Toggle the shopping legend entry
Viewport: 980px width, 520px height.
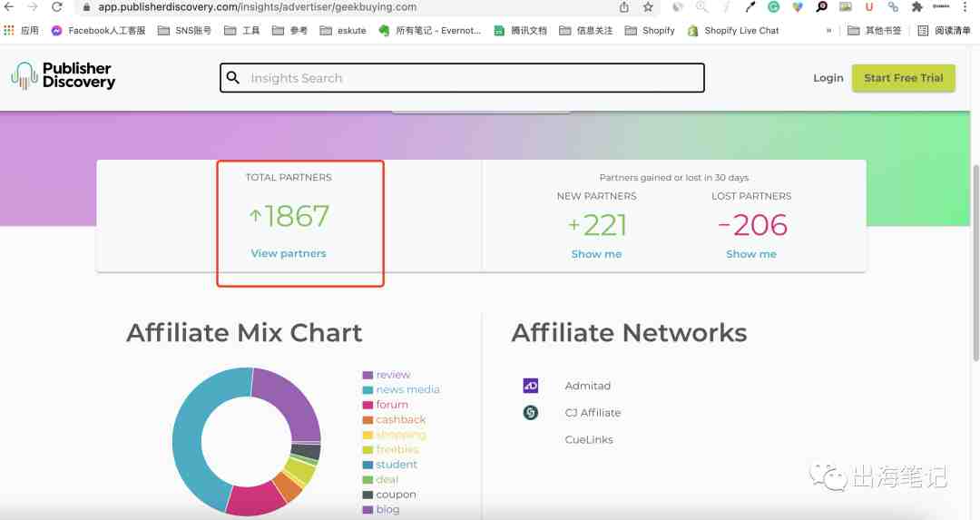pos(394,435)
